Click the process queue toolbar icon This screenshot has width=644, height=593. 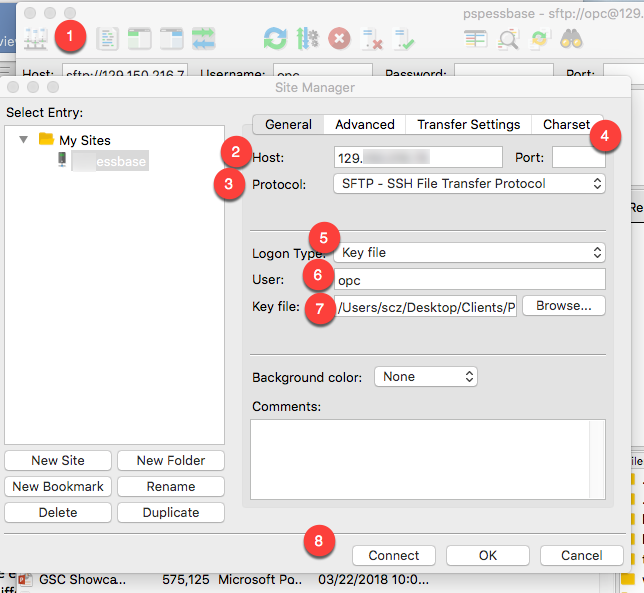(x=307, y=39)
